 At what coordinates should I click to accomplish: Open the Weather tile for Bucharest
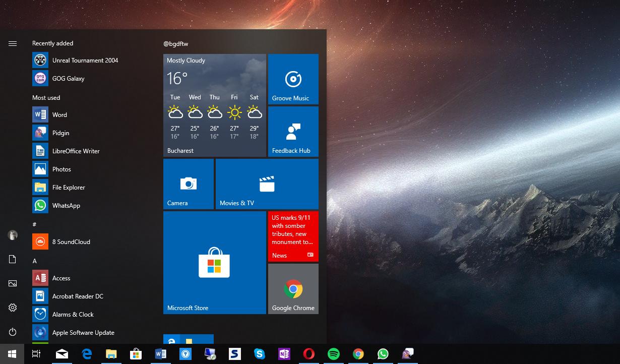[x=215, y=105]
